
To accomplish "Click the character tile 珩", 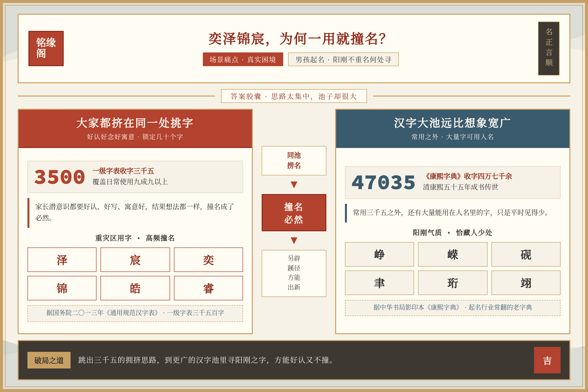I will pos(453,283).
